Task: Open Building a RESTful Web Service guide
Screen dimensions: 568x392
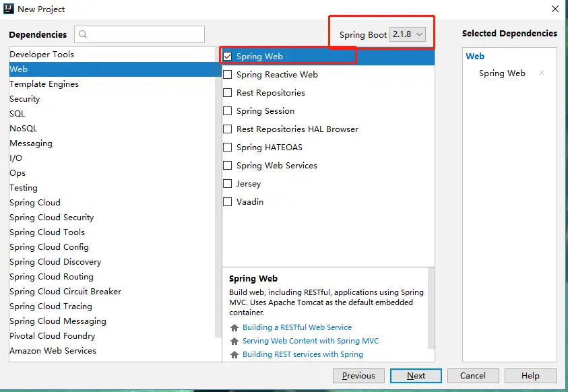Action: click(297, 327)
